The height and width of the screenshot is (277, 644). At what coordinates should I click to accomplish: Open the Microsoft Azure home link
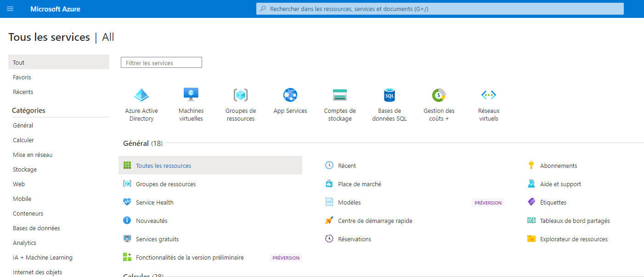tap(55, 9)
